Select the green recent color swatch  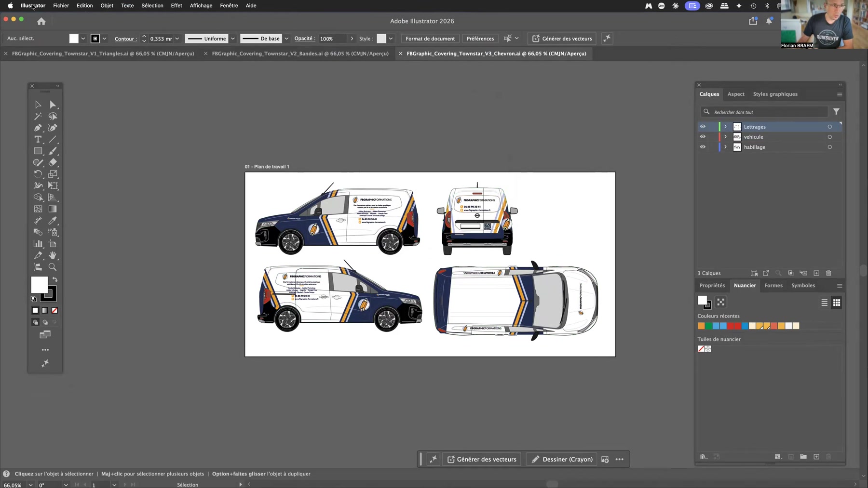[708, 326]
